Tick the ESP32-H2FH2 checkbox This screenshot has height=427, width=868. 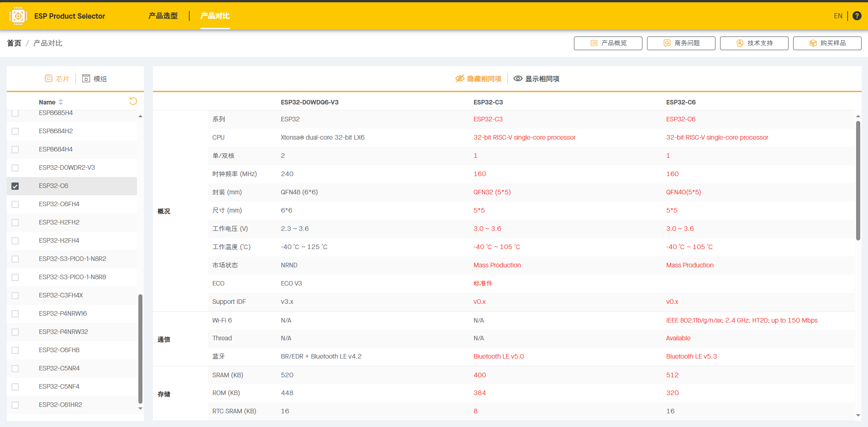[x=15, y=223]
